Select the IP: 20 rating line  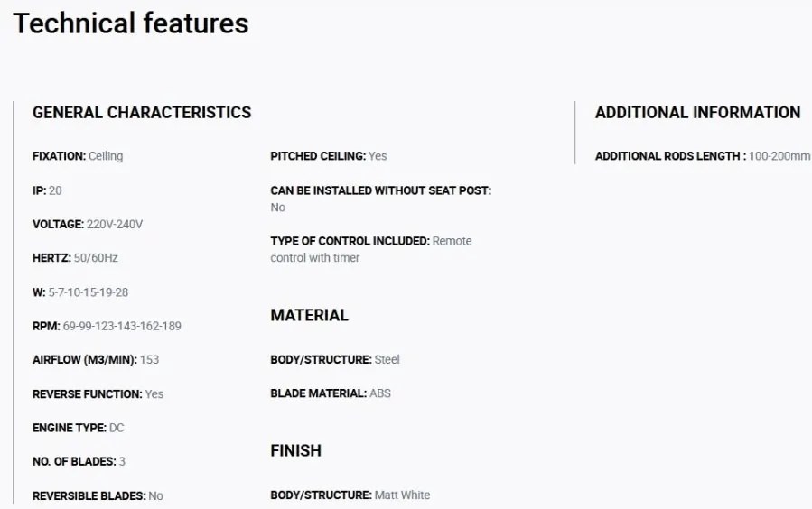click(47, 190)
